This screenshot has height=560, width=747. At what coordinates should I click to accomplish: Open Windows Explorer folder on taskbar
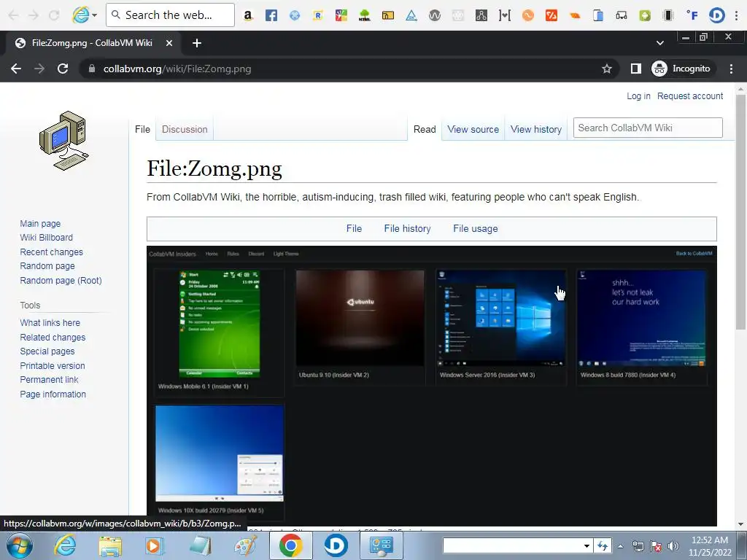tap(110, 545)
